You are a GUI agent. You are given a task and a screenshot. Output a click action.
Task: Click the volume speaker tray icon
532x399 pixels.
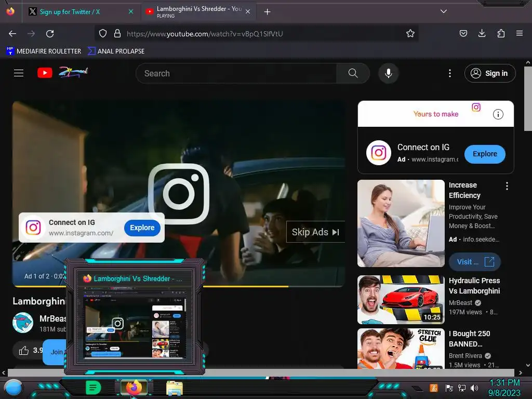pyautogui.click(x=474, y=388)
